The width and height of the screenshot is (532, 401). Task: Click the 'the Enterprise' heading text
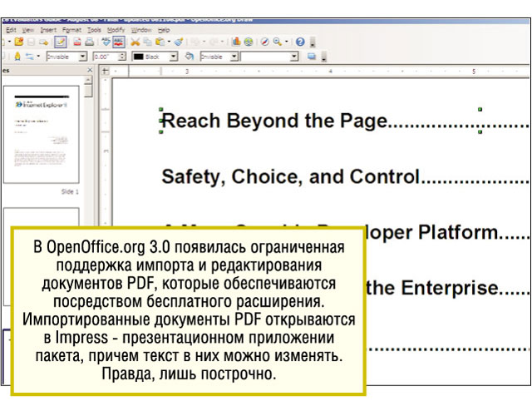(432, 289)
